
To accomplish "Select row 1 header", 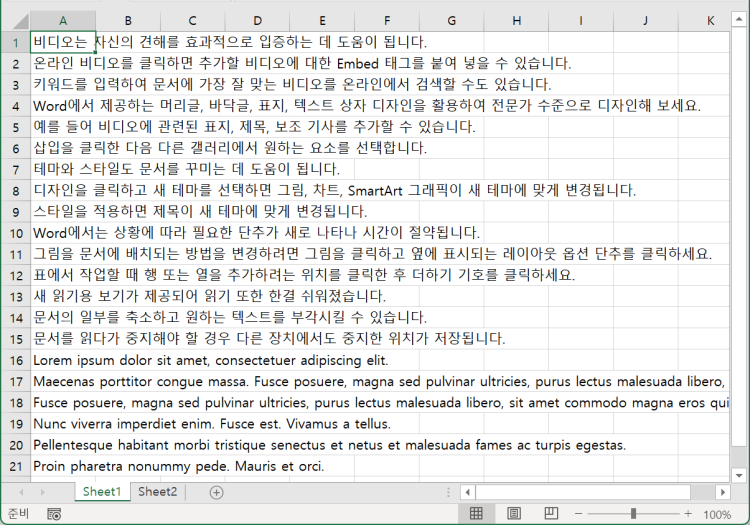I will (16, 42).
